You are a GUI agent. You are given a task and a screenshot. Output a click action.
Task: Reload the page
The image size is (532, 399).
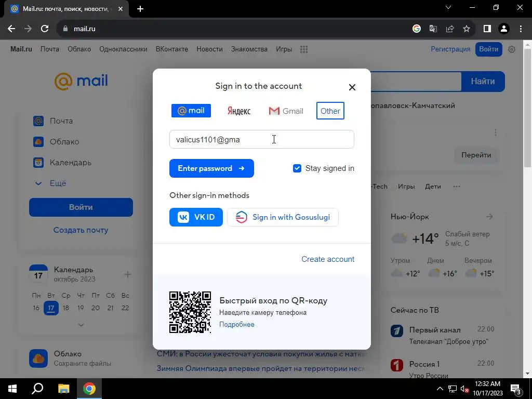pos(45,29)
